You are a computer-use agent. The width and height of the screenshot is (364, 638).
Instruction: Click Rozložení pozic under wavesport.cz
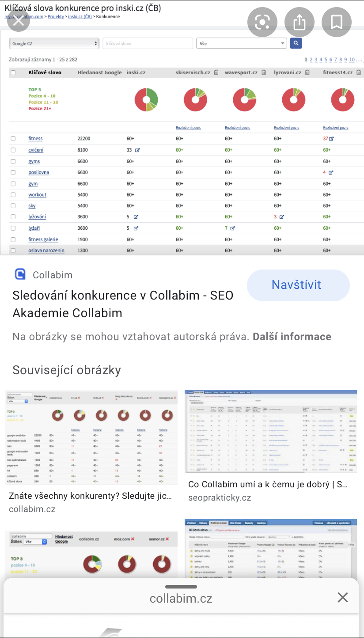coord(237,128)
